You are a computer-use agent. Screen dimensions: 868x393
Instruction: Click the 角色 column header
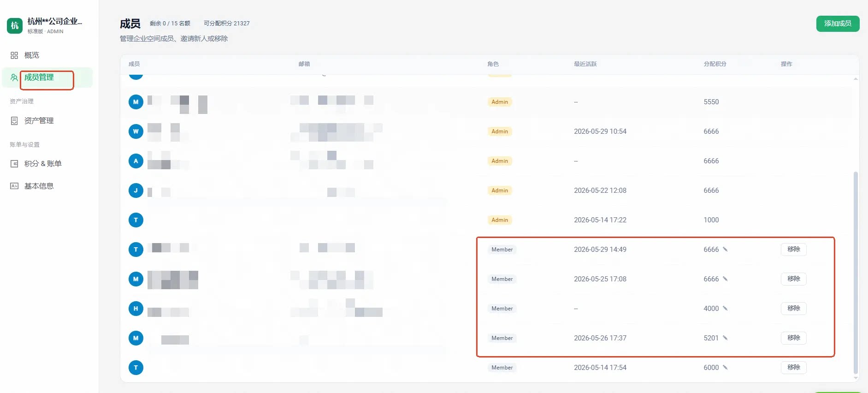click(x=493, y=64)
